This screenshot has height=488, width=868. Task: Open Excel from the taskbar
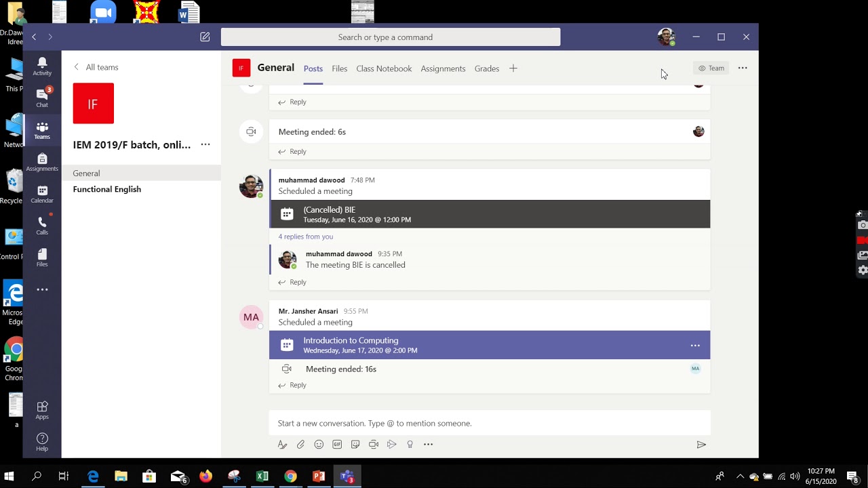coord(262,476)
